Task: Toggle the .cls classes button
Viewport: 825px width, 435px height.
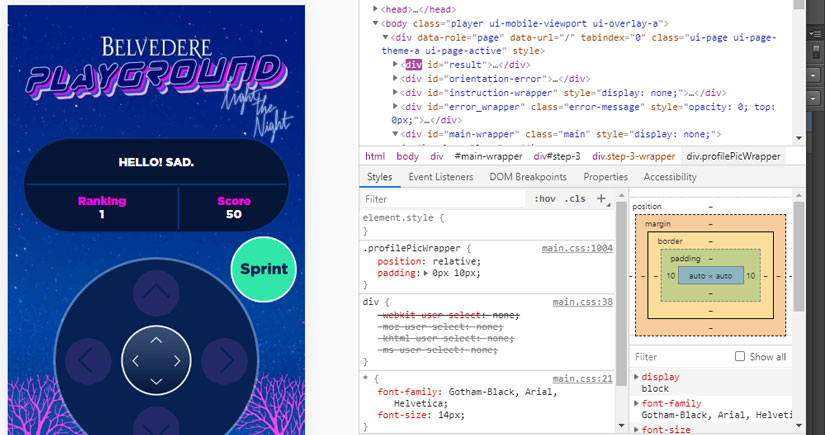Action: [x=575, y=199]
